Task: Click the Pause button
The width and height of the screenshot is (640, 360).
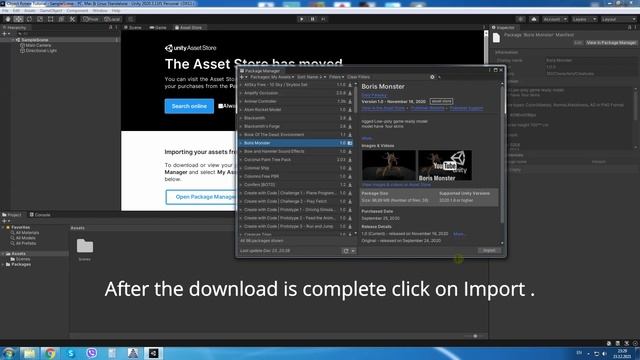Action: click(313, 19)
